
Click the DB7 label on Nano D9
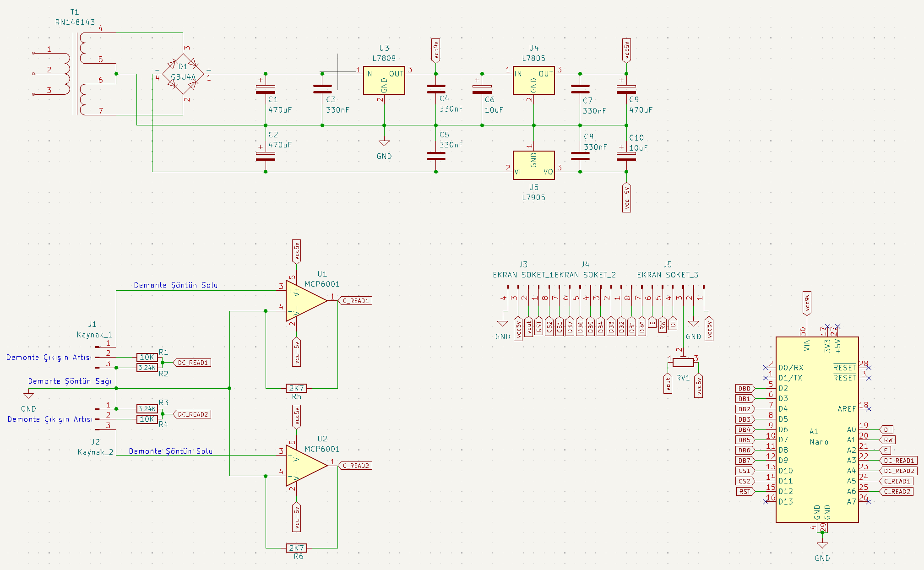[x=745, y=461]
